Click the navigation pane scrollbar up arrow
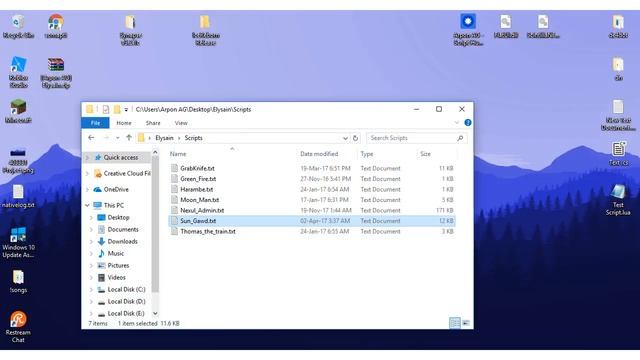 (155, 153)
